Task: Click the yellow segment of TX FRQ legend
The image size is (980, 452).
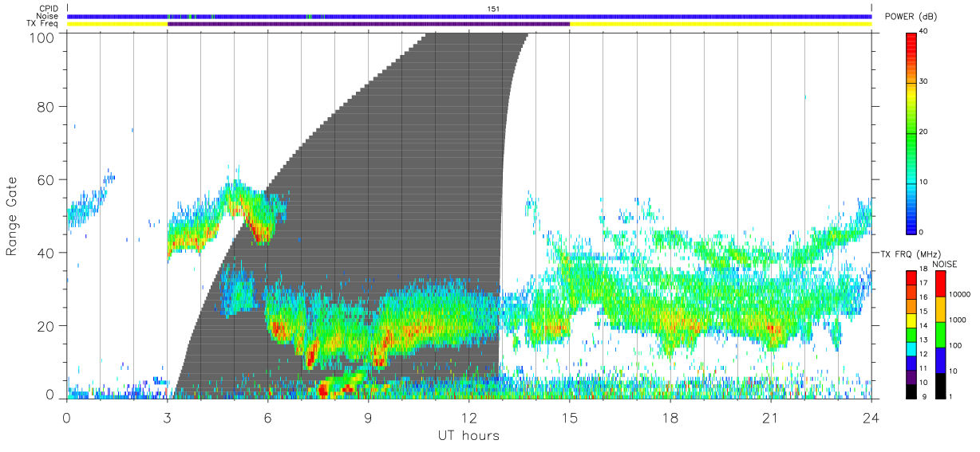Action: [911, 319]
